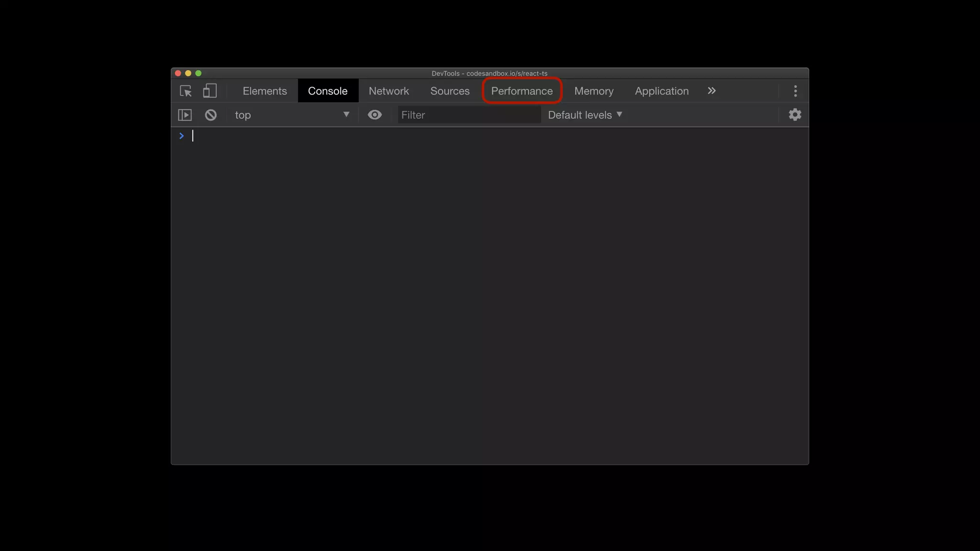980x551 pixels.
Task: Toggle the device toolbar icon
Action: 210,91
